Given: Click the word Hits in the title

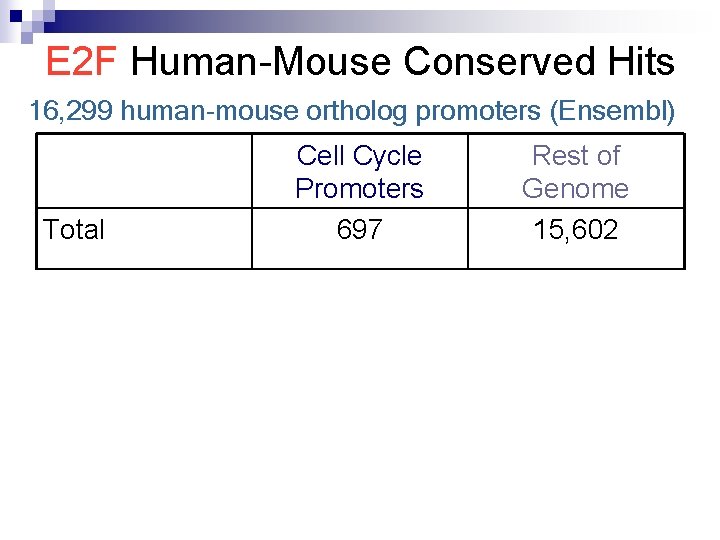Looking at the screenshot, I should point(639,62).
